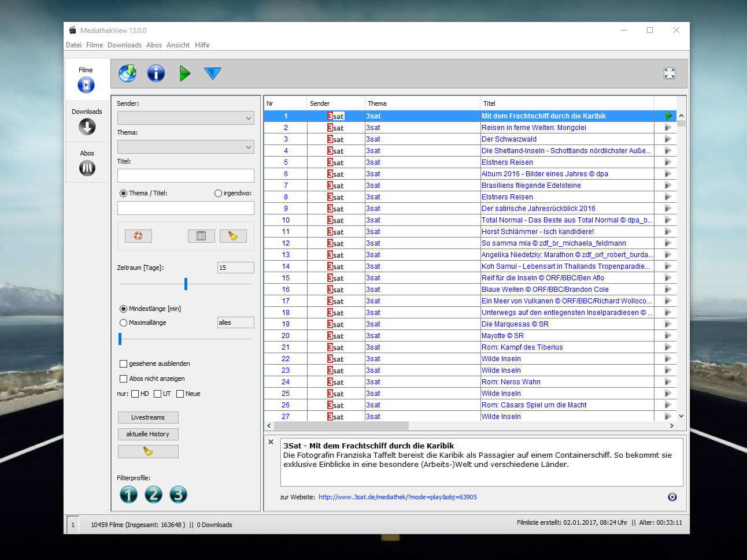Image resolution: width=747 pixels, height=560 pixels.
Task: Click the Livestreams button
Action: (148, 417)
